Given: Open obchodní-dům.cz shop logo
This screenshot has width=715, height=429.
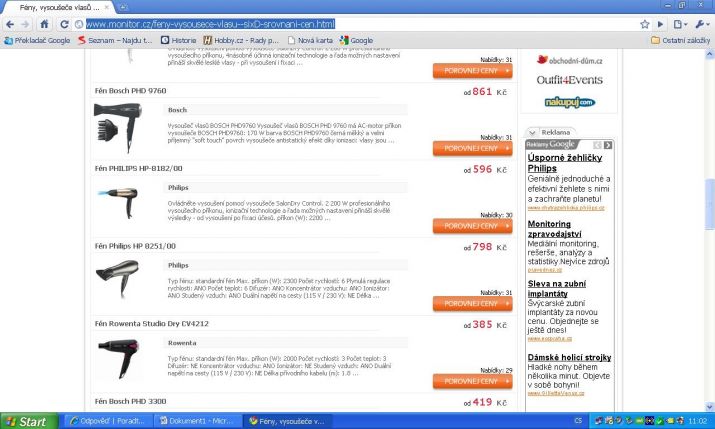Looking at the screenshot, I should [570, 60].
